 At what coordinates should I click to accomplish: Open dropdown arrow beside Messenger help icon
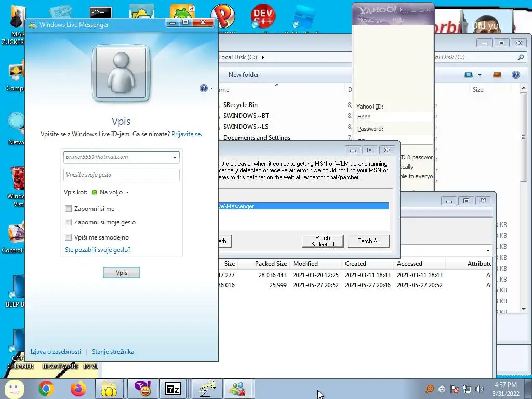(x=212, y=88)
